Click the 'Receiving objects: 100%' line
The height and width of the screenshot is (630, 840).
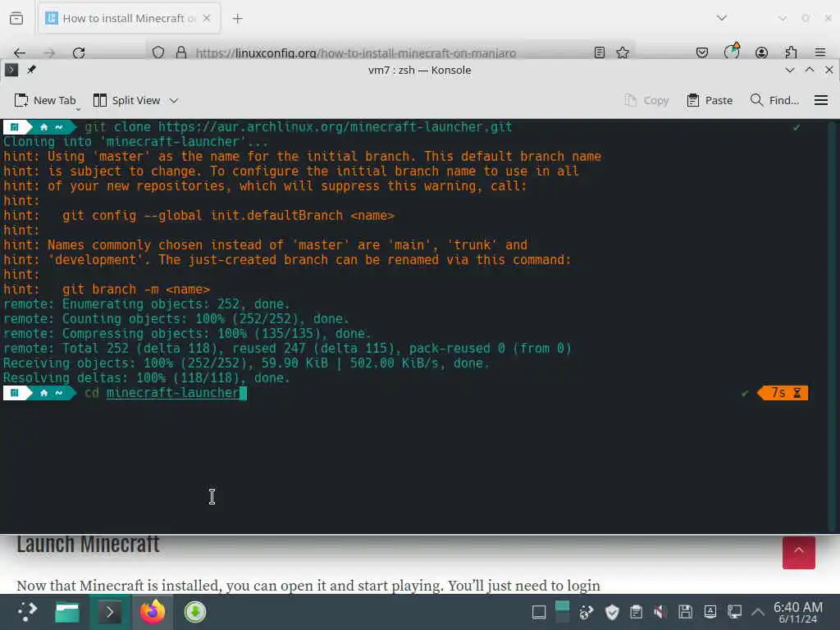246,363
